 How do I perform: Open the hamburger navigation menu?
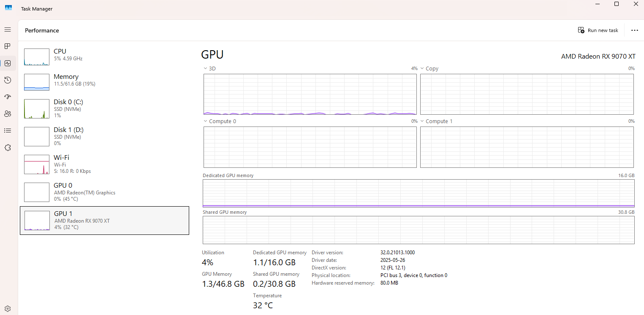8,30
